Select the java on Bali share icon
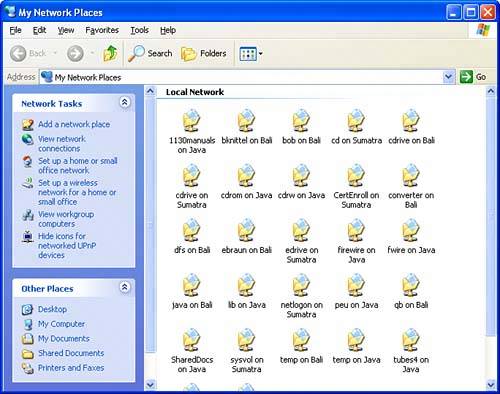 [191, 286]
